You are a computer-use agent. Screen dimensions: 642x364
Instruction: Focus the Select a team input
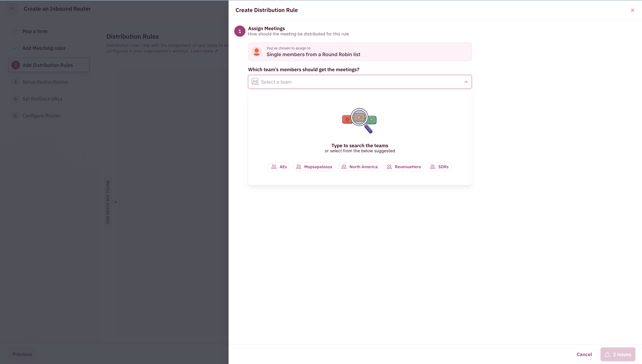tap(360, 82)
